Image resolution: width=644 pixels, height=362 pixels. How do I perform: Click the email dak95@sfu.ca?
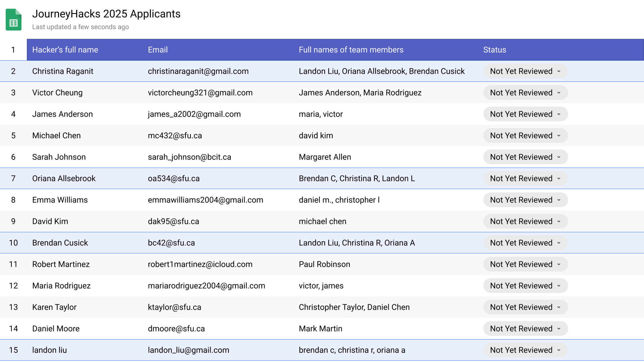tap(173, 221)
